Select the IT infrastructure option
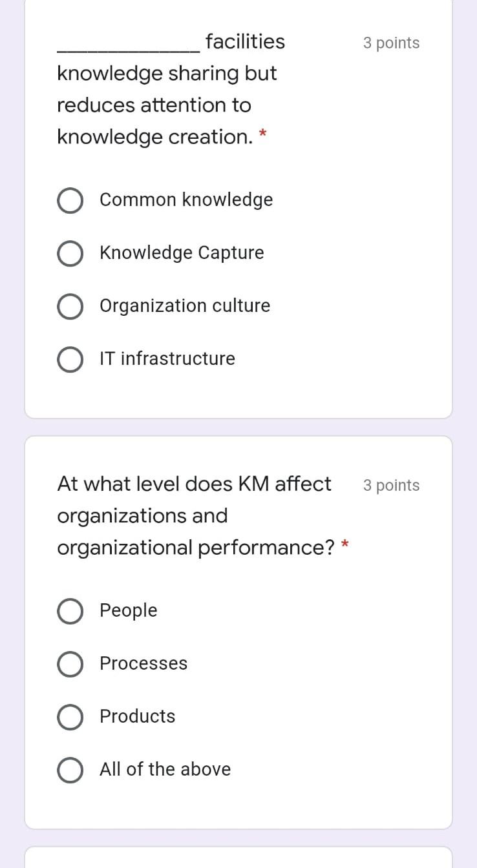 click(x=70, y=359)
